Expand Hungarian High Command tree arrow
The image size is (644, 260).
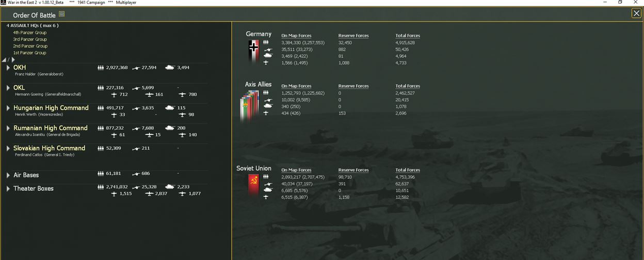[x=8, y=108]
